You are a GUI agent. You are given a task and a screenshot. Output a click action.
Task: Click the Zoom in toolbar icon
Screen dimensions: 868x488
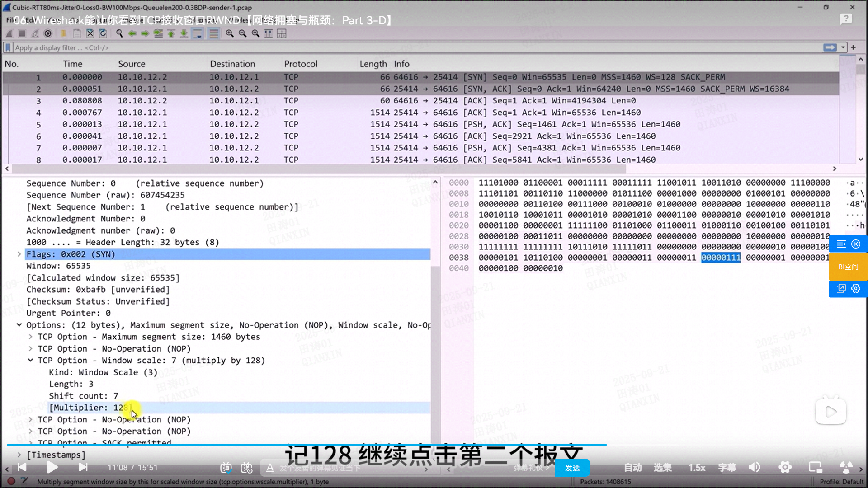coord(230,33)
